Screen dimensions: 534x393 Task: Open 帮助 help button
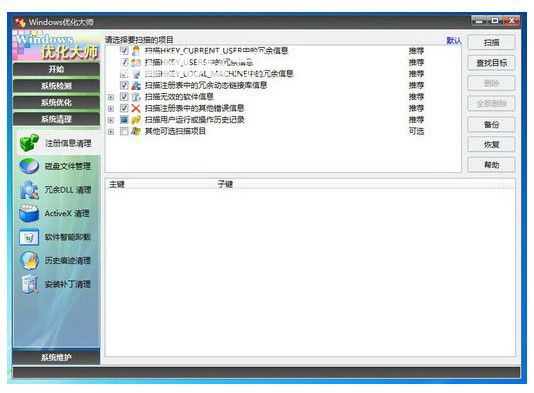491,165
